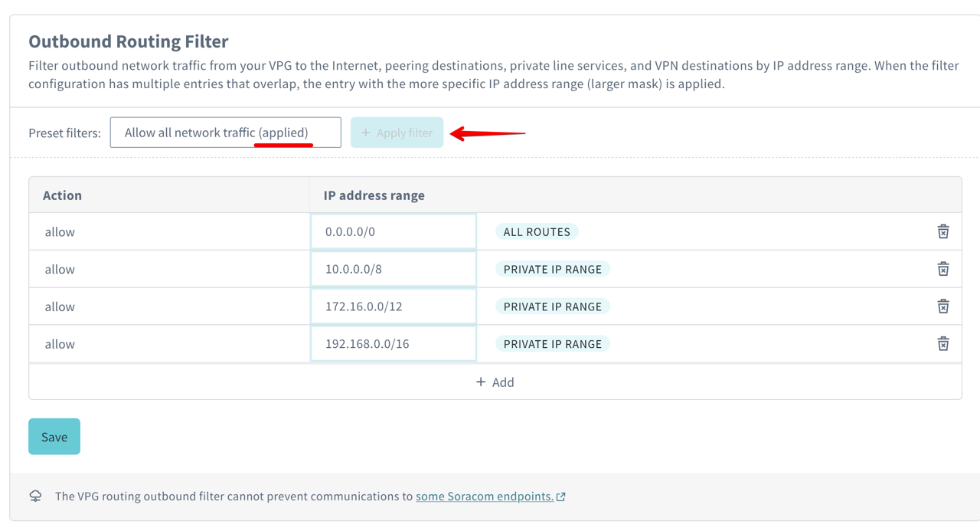Edit the 0.0.0.0/0 IP range field
980x531 pixels.
pyautogui.click(x=394, y=231)
